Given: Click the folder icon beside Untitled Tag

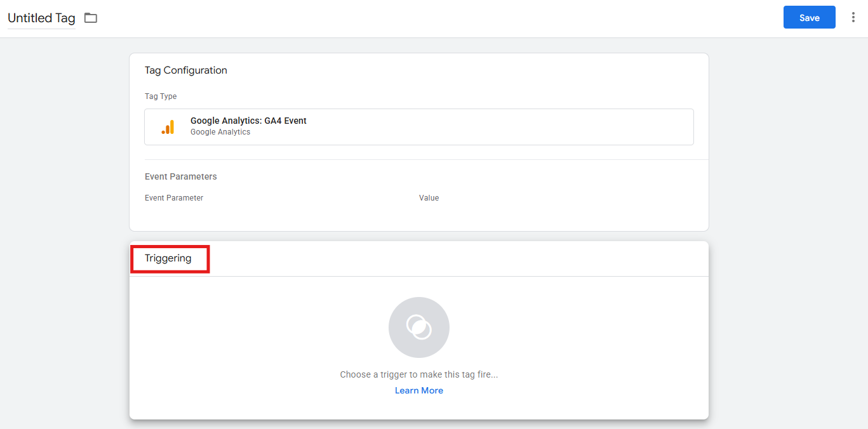Looking at the screenshot, I should tap(91, 18).
